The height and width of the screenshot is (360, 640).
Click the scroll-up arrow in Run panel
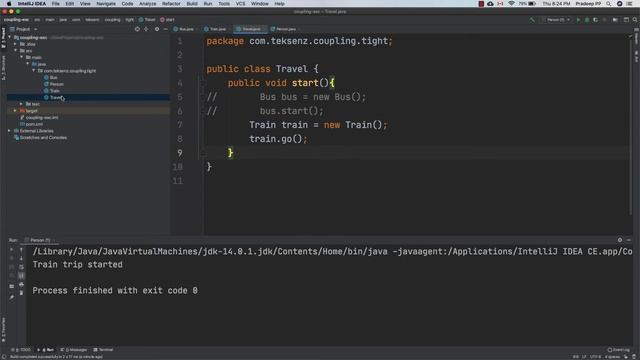[21, 249]
